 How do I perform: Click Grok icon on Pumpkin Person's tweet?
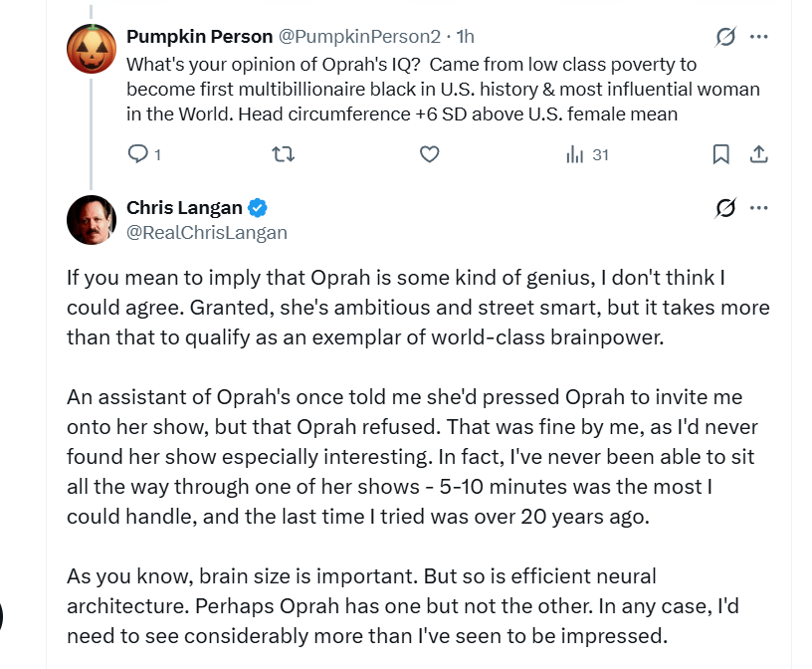click(725, 37)
